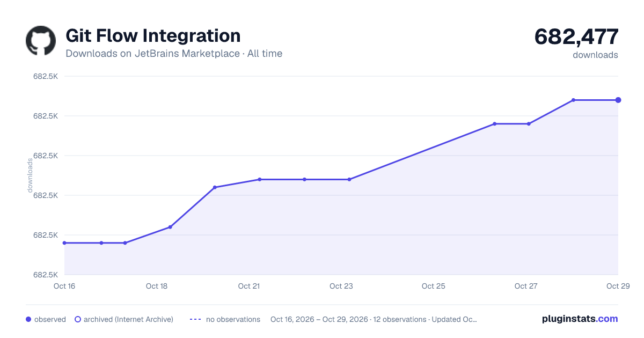Click the 'observed' legend label
Image resolution: width=644 pixels, height=338 pixels.
(x=50, y=319)
